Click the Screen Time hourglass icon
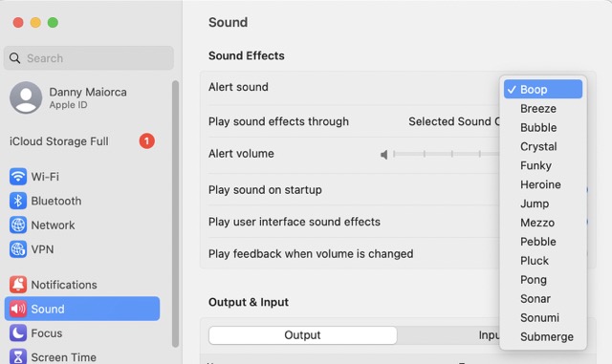This screenshot has height=364, width=612. 18,356
